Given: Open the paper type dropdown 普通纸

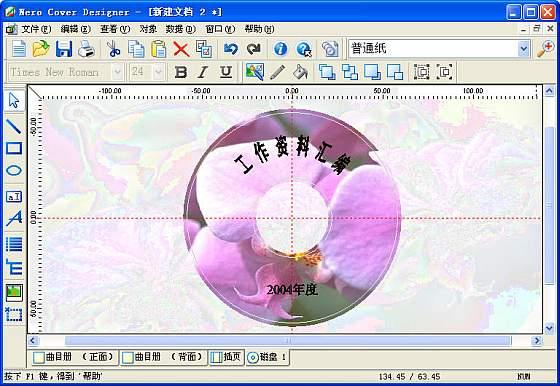Looking at the screenshot, I should click(523, 49).
